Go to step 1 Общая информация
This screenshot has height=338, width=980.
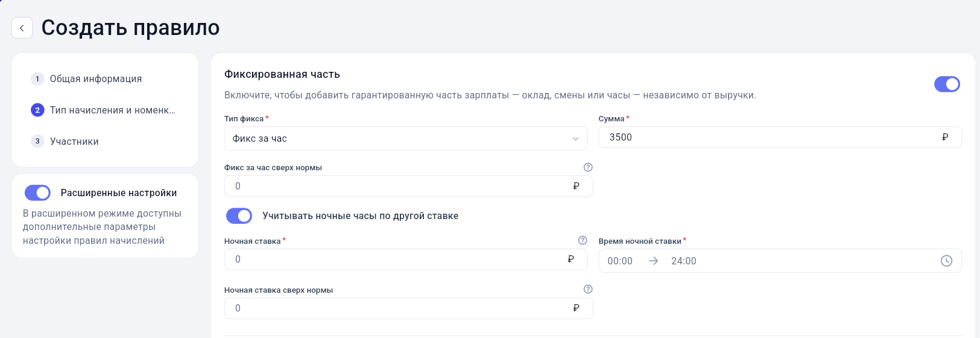pyautogui.click(x=87, y=78)
